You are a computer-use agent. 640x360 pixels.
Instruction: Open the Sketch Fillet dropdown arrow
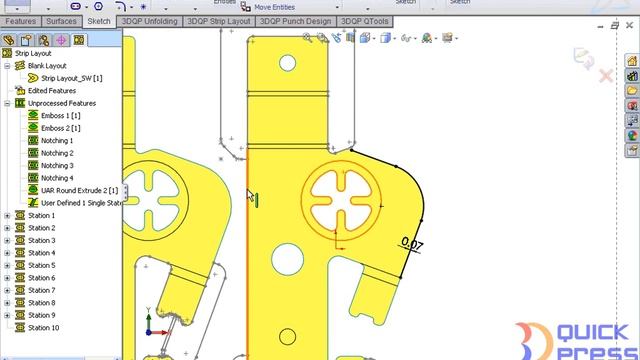point(131,7)
